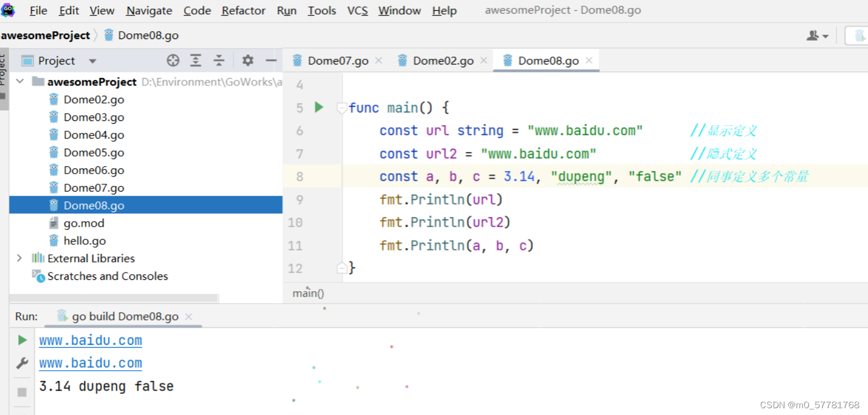This screenshot has height=415, width=868.
Task: Open the Code menu
Action: pos(197,11)
